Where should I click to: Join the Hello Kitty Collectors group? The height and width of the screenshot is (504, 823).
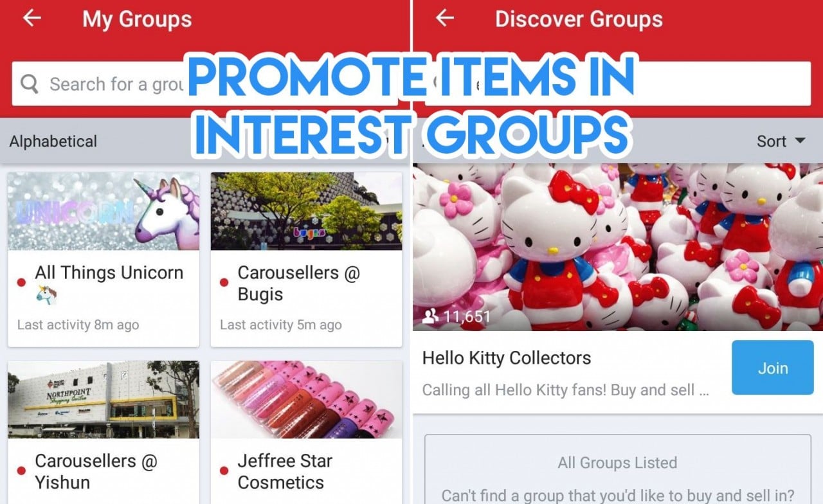tap(772, 368)
